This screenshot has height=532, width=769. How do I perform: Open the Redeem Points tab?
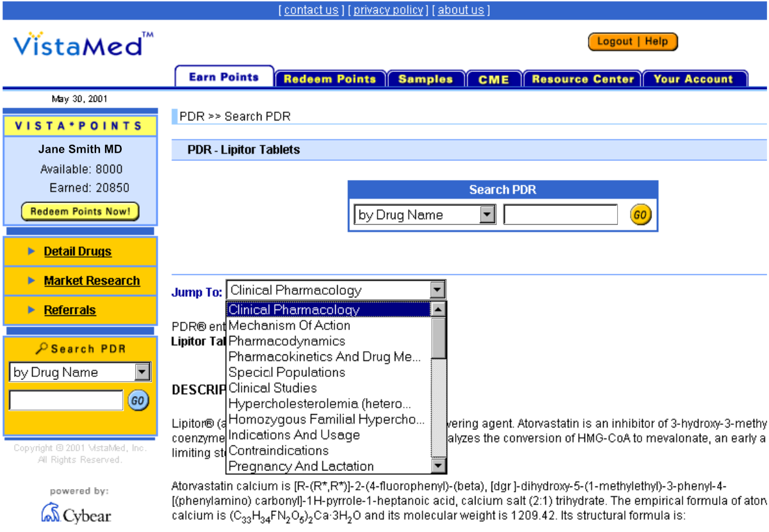pyautogui.click(x=330, y=79)
